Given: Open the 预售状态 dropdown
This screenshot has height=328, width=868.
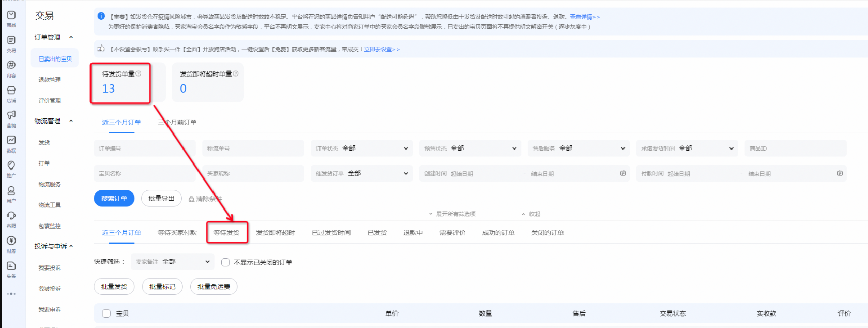Looking at the screenshot, I should [x=470, y=148].
